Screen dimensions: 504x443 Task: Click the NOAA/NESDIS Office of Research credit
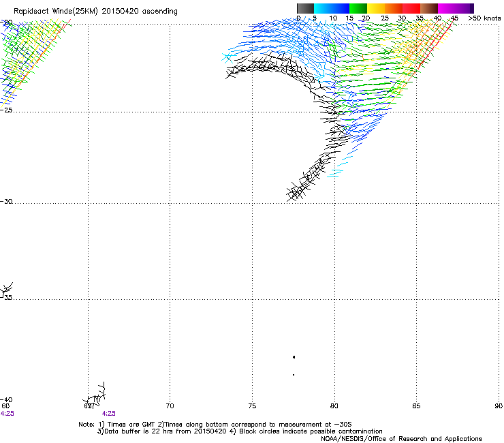coord(401,439)
